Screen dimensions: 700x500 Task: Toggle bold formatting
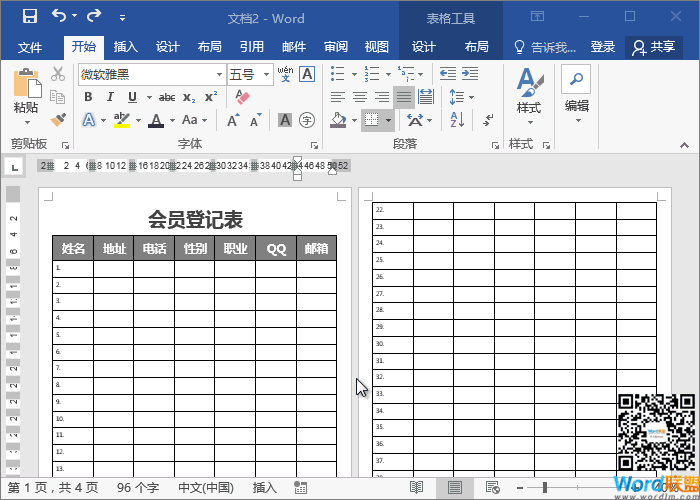88,97
